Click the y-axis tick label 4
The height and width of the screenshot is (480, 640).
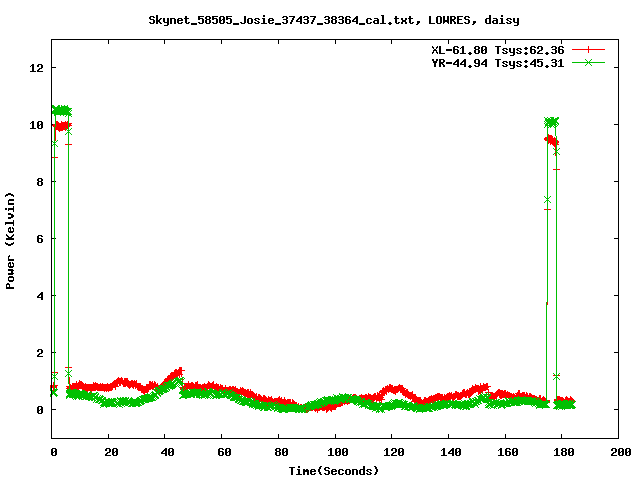(40, 296)
